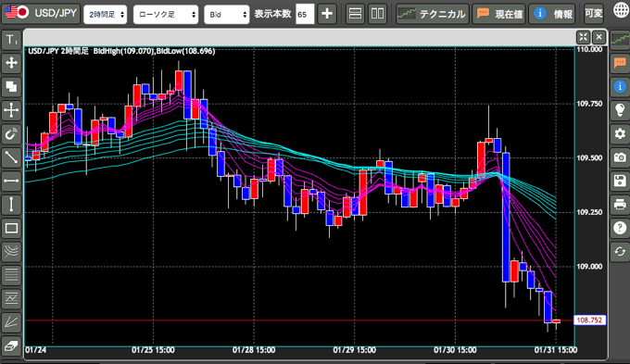
Task: Choose the move arrows tool
Action: 11,63
